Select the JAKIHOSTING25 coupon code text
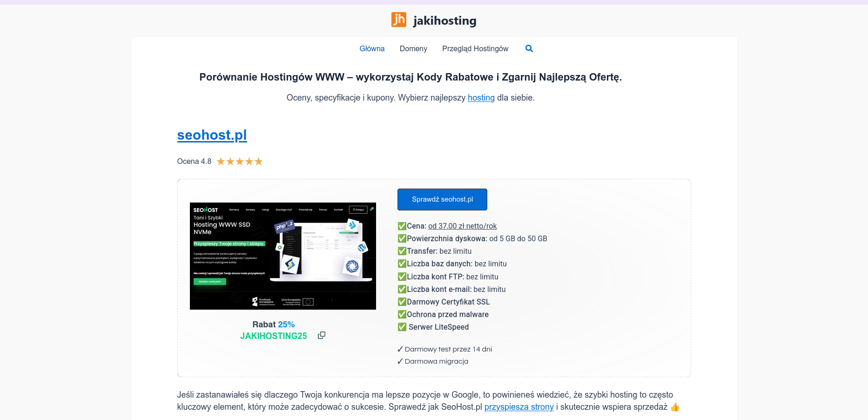This screenshot has height=420, width=868. (x=274, y=336)
